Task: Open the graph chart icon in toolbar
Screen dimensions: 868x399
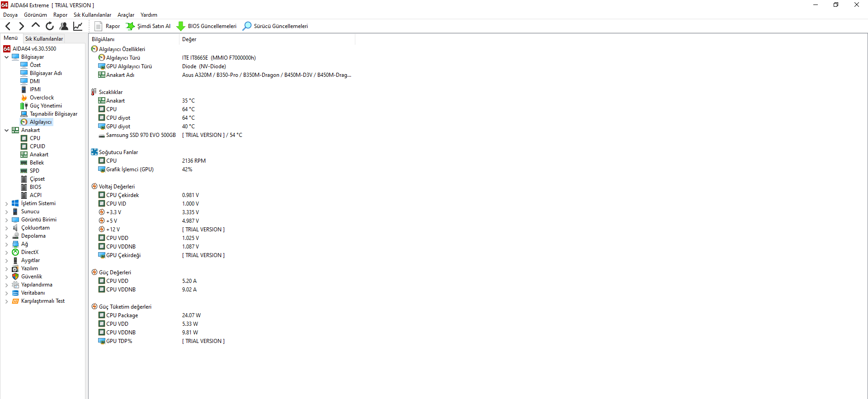Action: tap(78, 26)
